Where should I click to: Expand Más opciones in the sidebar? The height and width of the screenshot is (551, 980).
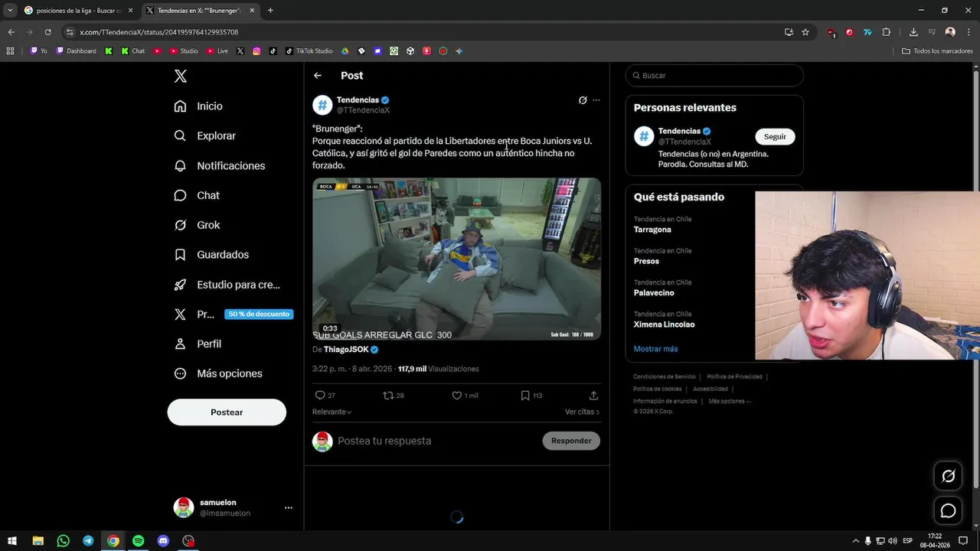(x=218, y=373)
